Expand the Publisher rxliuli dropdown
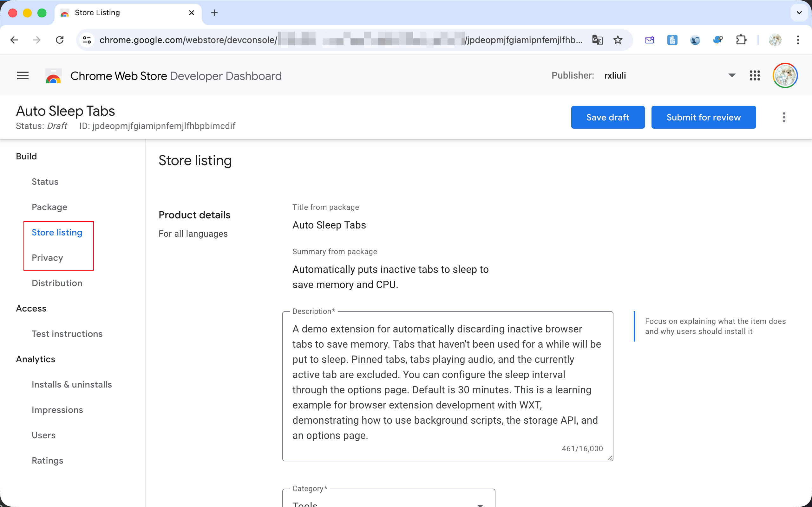 (x=732, y=76)
